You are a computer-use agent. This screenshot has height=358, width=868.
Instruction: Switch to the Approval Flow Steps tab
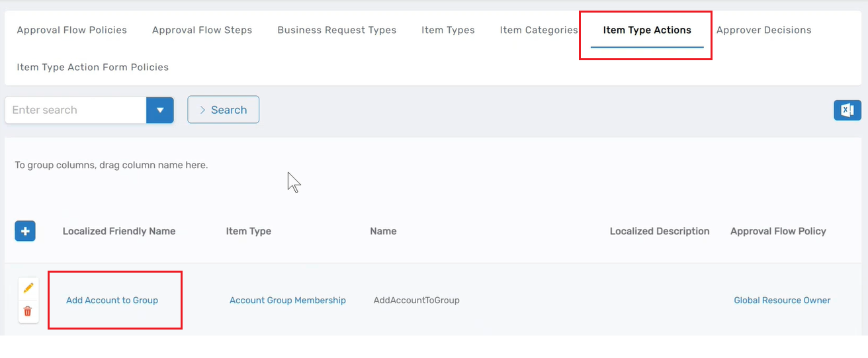tap(202, 30)
